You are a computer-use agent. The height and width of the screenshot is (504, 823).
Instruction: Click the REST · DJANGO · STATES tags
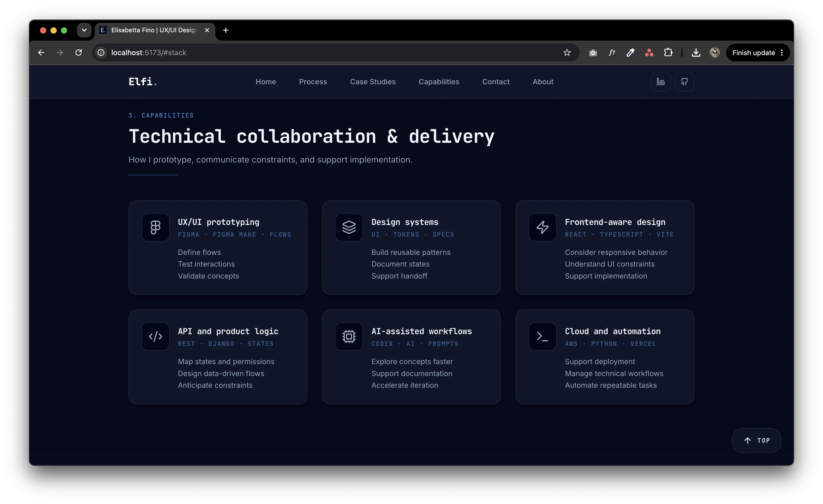(226, 344)
